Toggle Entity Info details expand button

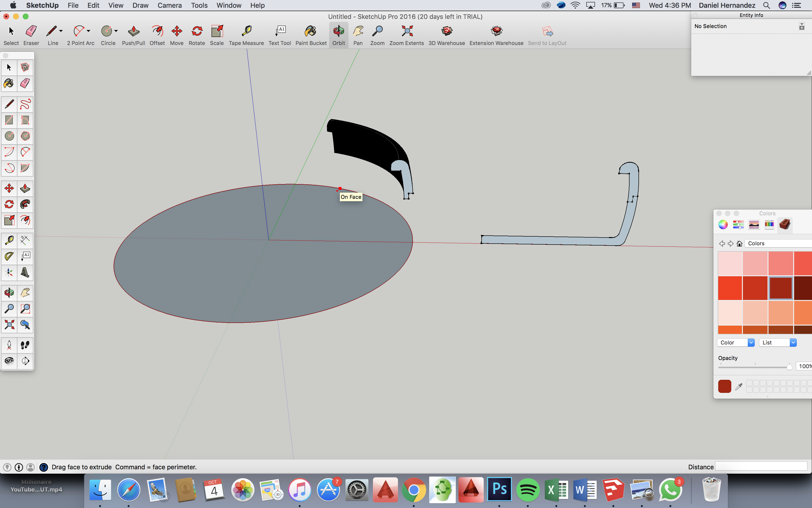[x=802, y=26]
